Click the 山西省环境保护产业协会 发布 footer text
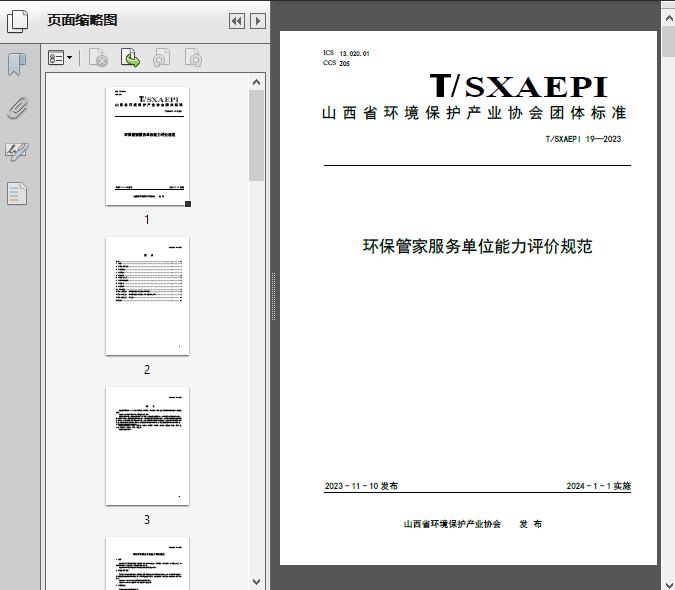Image resolution: width=675 pixels, height=590 pixels. 473,524
